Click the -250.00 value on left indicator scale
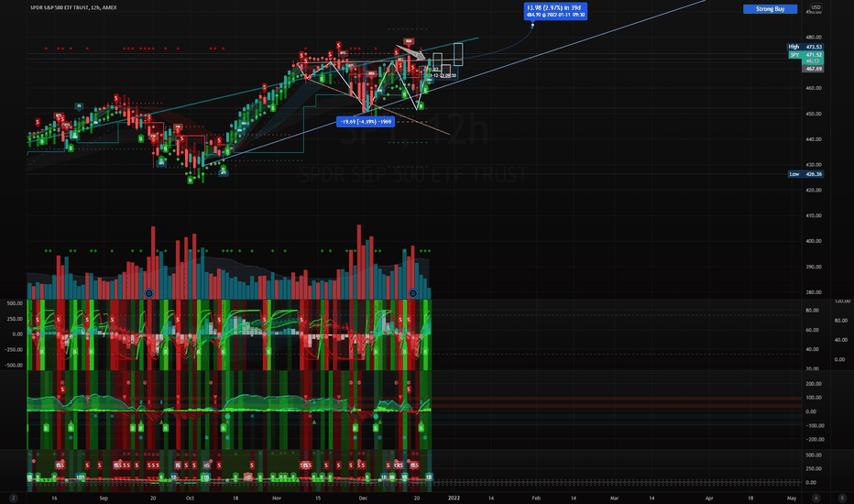The height and width of the screenshot is (504, 854). 14,349
